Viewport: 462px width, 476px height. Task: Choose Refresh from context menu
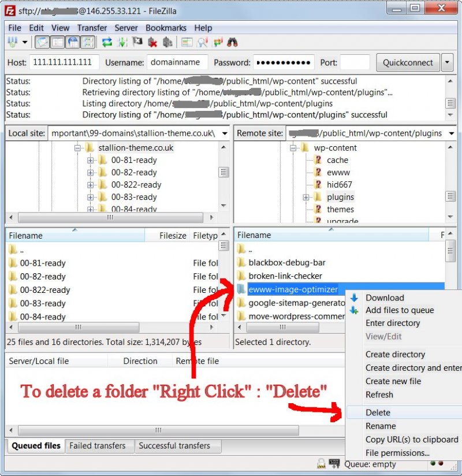pos(379,395)
